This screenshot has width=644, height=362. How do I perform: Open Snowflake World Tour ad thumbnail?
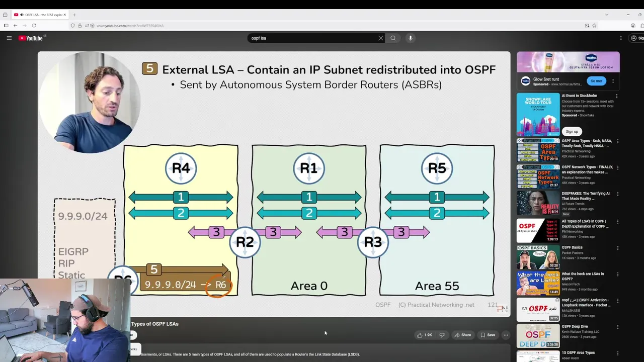click(x=538, y=115)
